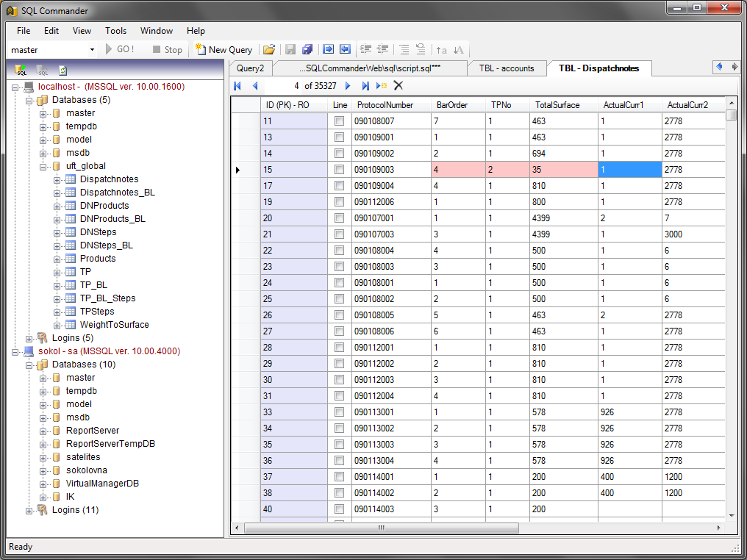The image size is (747, 560).
Task: Toggle Line checkbox for row ID 11
Action: click(x=339, y=121)
